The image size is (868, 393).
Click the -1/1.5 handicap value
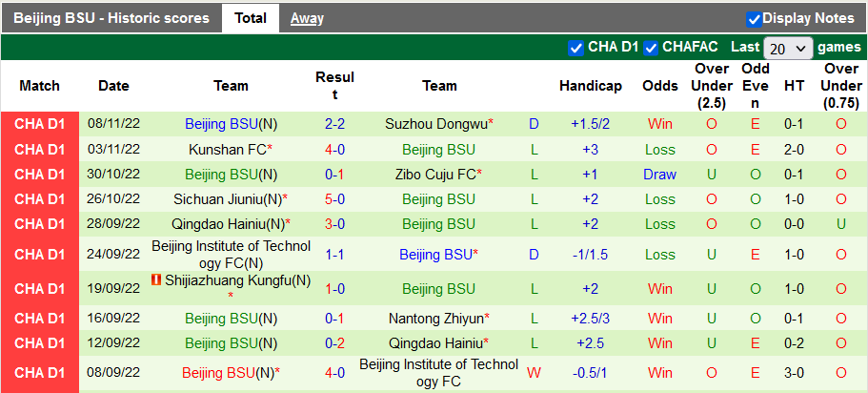590,255
